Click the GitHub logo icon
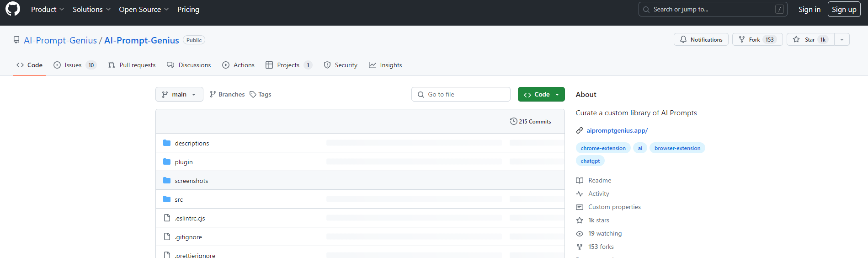Image resolution: width=868 pixels, height=258 pixels. click(13, 9)
